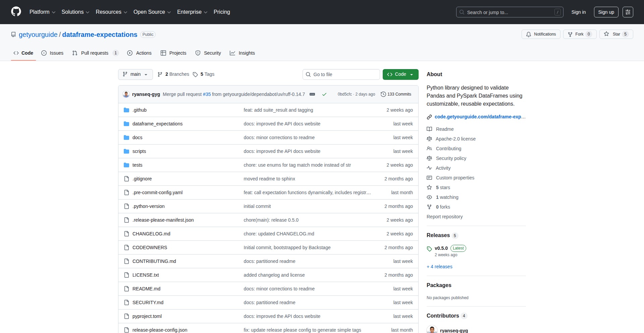
Task: Open the tests folder icon
Action: tap(126, 165)
